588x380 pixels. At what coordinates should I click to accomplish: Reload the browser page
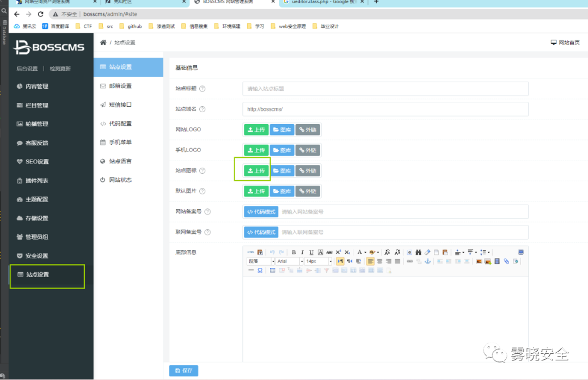(40, 14)
